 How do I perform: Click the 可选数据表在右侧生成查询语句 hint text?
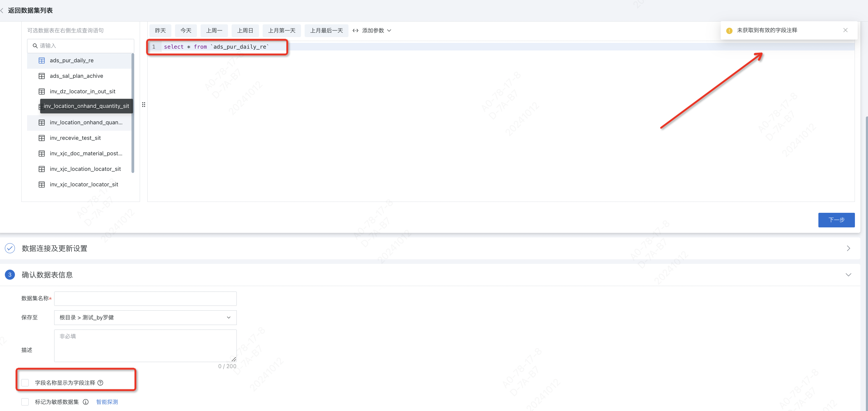click(65, 31)
